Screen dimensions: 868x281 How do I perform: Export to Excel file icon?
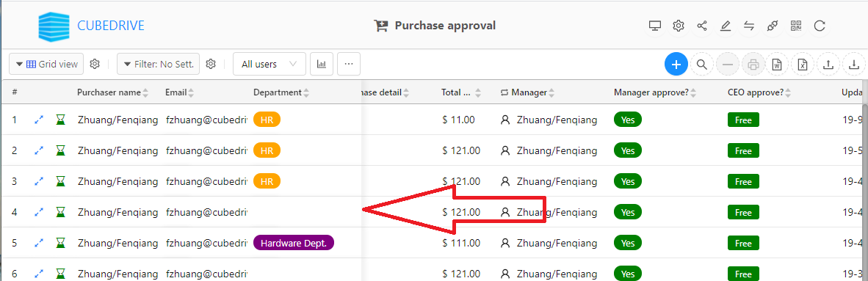pyautogui.click(x=803, y=64)
